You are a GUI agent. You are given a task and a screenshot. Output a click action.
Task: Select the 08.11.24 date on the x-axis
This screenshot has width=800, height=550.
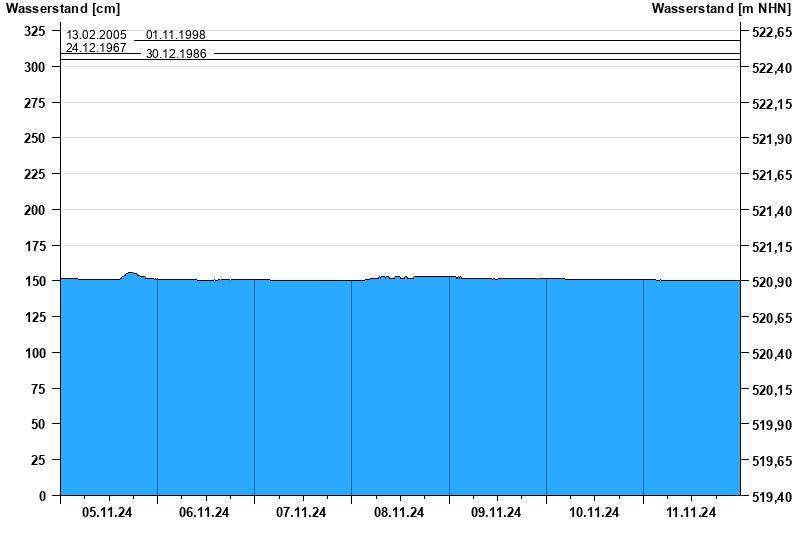[399, 513]
